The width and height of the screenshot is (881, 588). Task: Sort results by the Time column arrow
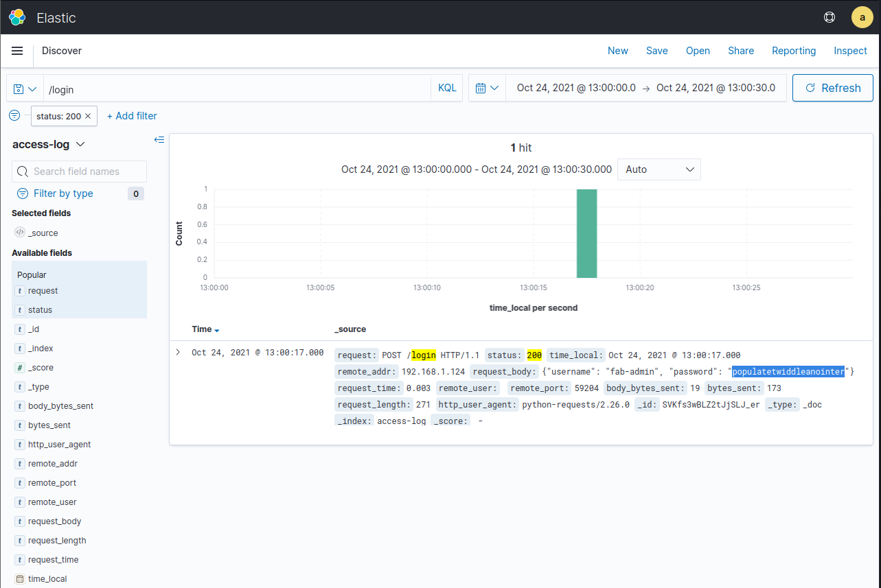pyautogui.click(x=217, y=330)
